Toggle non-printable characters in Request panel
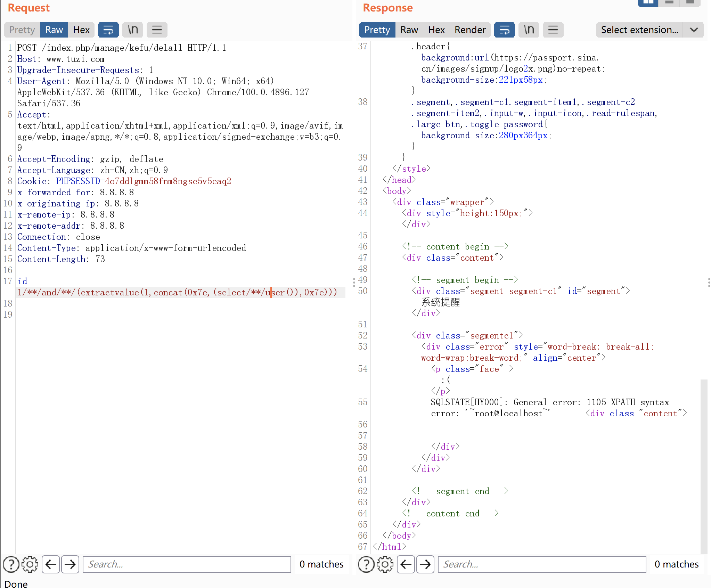 [132, 30]
